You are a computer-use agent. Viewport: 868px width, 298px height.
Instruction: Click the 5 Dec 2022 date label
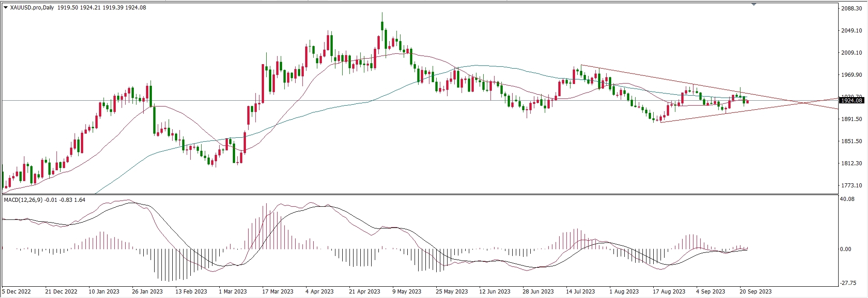point(16,291)
